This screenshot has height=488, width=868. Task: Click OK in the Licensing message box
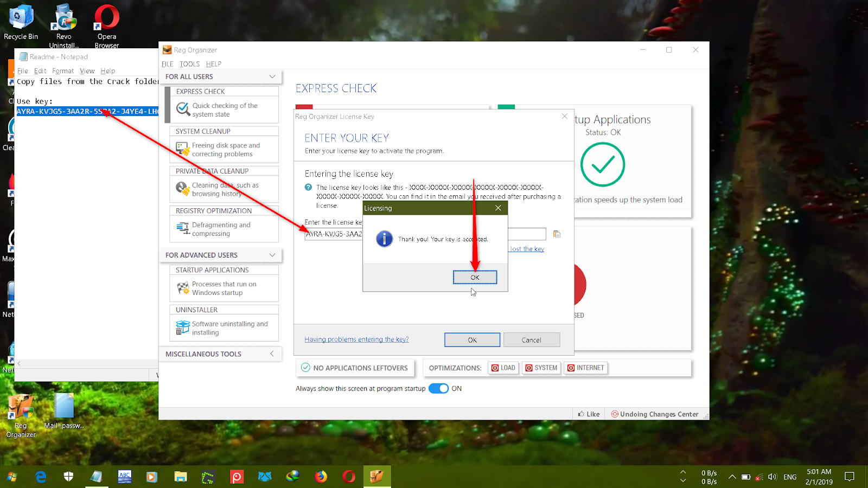pyautogui.click(x=475, y=277)
